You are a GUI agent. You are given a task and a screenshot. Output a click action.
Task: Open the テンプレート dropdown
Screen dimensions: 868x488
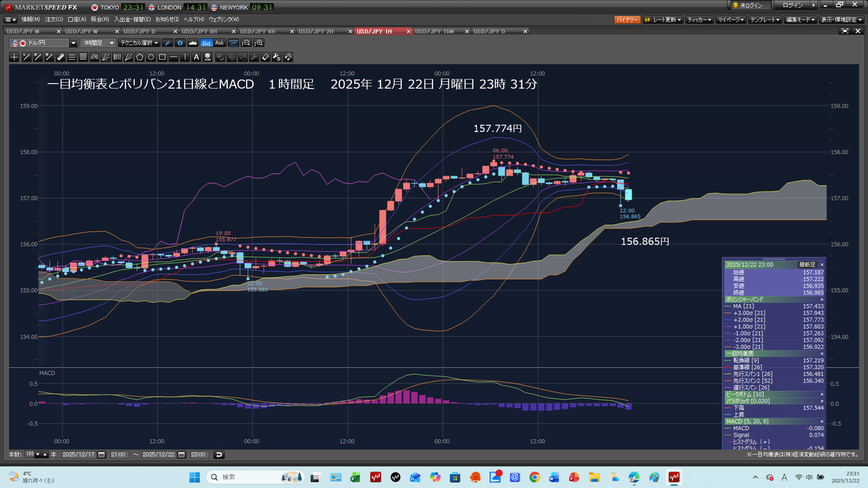coord(766,20)
